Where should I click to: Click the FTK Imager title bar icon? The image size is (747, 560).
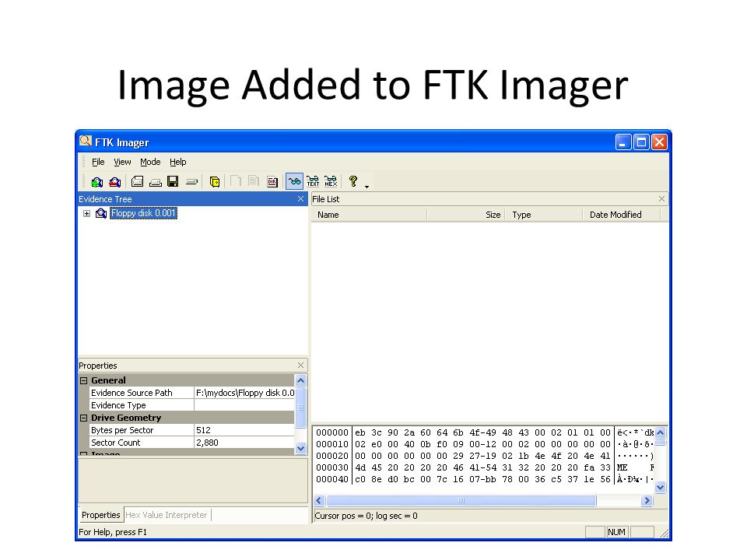point(86,142)
